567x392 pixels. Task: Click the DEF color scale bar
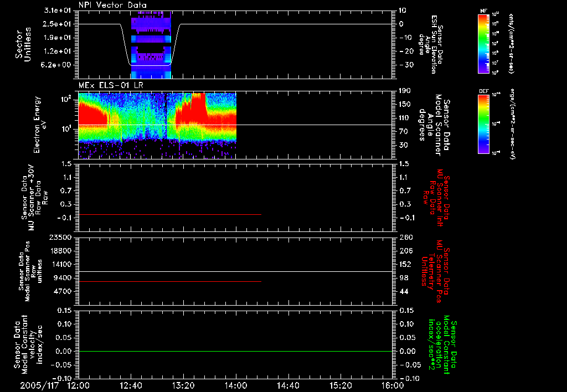[x=483, y=125]
